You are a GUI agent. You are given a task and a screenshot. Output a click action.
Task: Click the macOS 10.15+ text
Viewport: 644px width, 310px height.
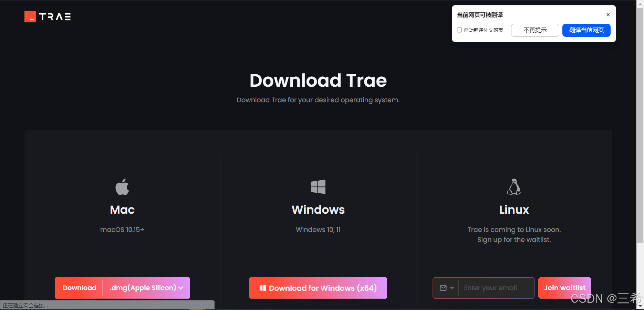(x=122, y=229)
